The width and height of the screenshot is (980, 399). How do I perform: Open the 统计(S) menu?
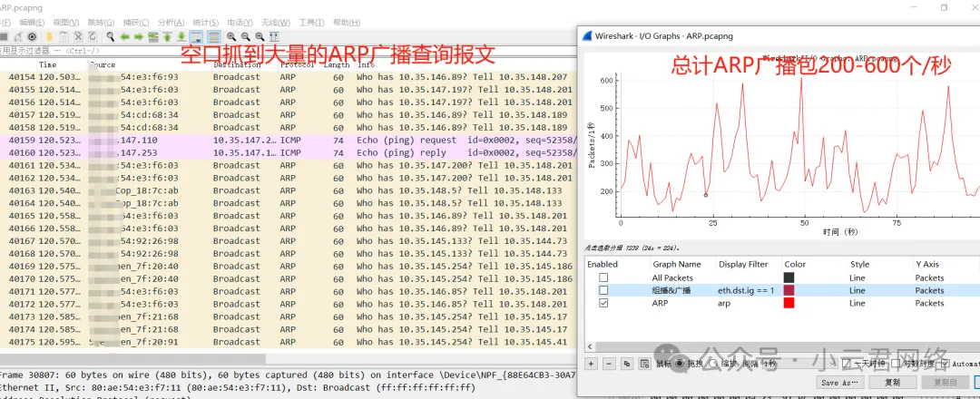click(206, 22)
